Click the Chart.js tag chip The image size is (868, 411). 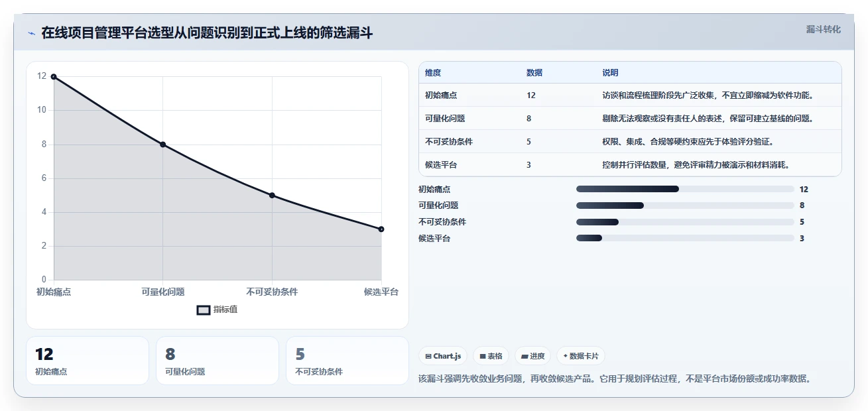coord(443,356)
